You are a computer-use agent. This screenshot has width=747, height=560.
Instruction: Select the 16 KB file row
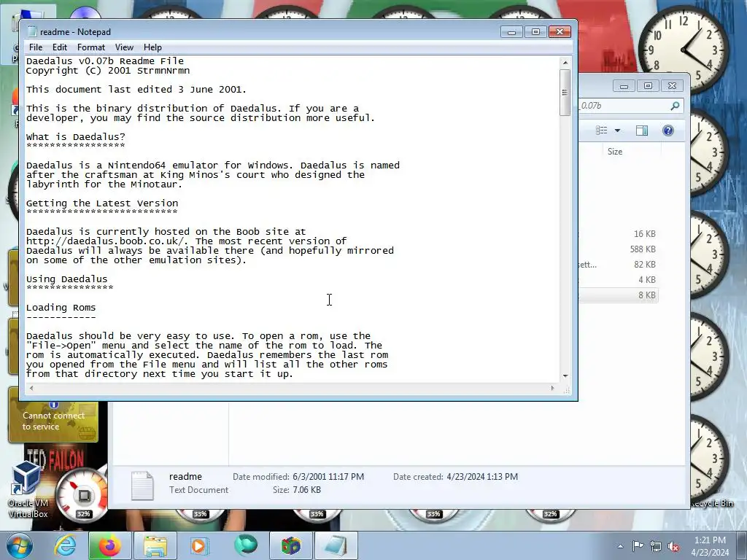[619, 234]
